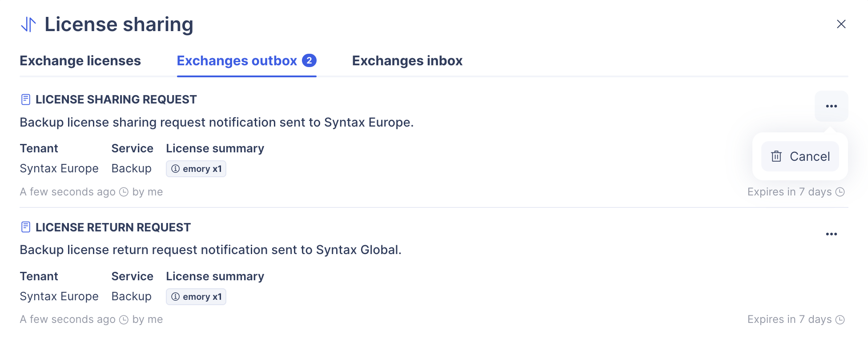Image resolution: width=868 pixels, height=342 pixels.
Task: Collapse sharing request three-dot menu
Action: (831, 106)
